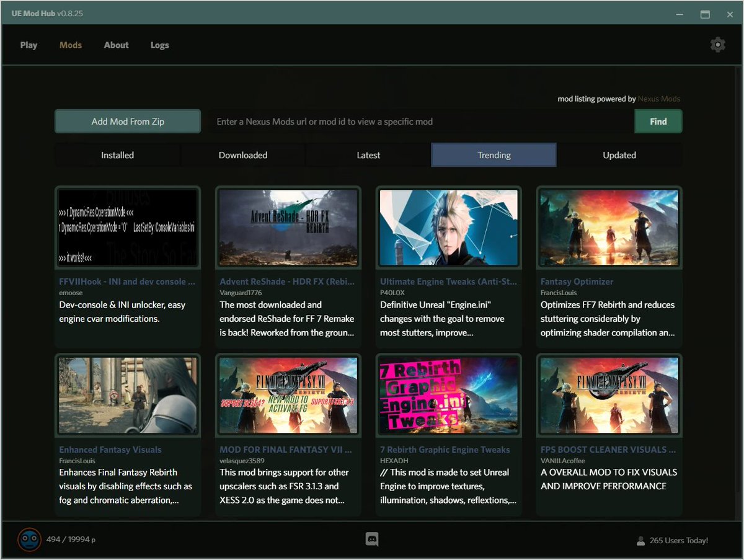Image resolution: width=744 pixels, height=560 pixels.
Task: Open the Nexus Mods link
Action: click(659, 99)
